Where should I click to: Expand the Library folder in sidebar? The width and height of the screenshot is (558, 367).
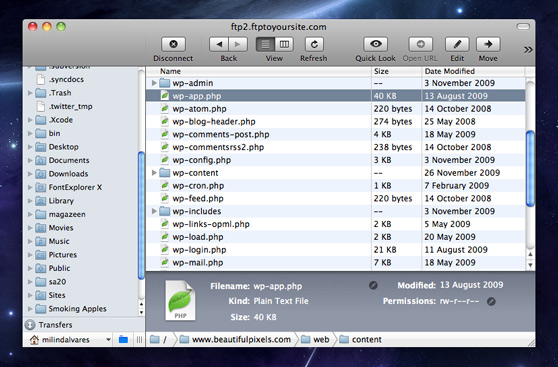[30, 201]
